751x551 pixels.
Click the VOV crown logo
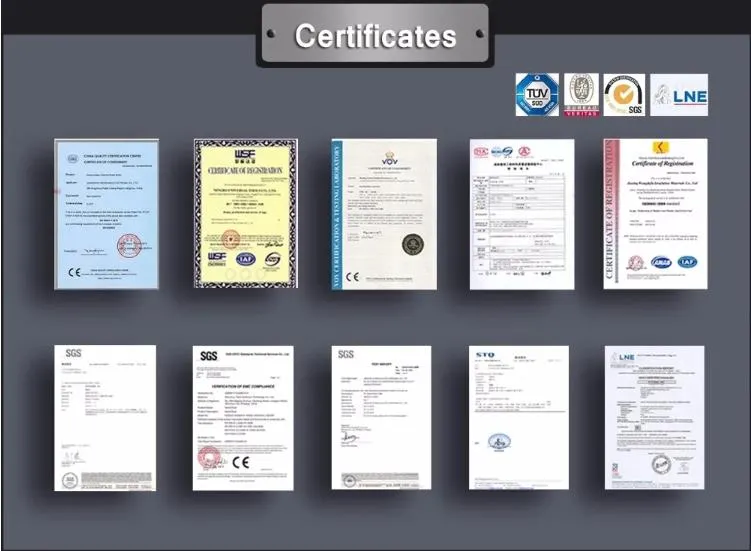390,158
